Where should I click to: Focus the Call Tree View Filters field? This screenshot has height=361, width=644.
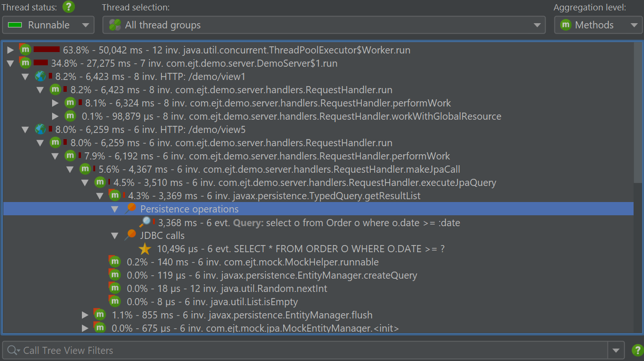tap(305, 351)
